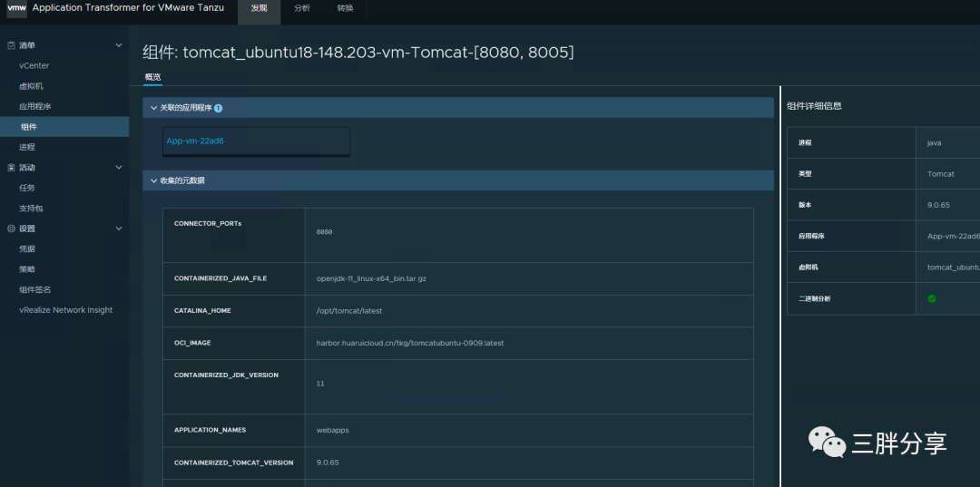Click the harbor.huaruicloud.cn OCI image value

410,344
